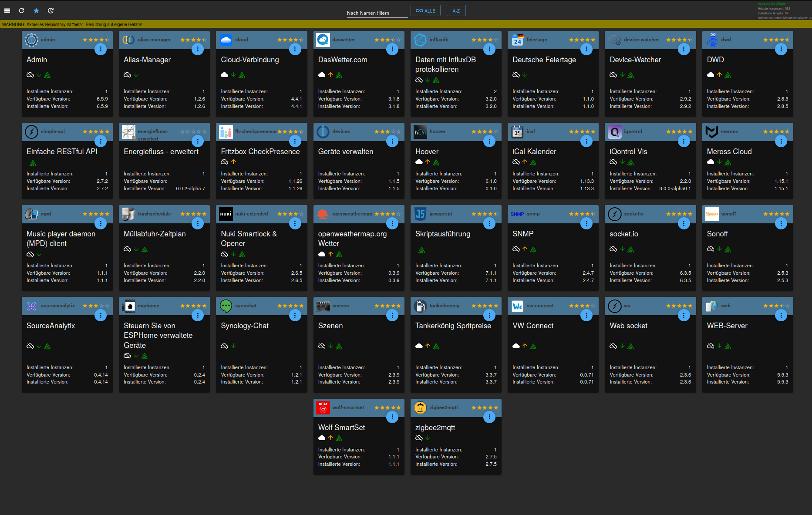Viewport: 812px width, 515px height.
Task: Click the mpd adapter icon
Action: click(x=31, y=214)
